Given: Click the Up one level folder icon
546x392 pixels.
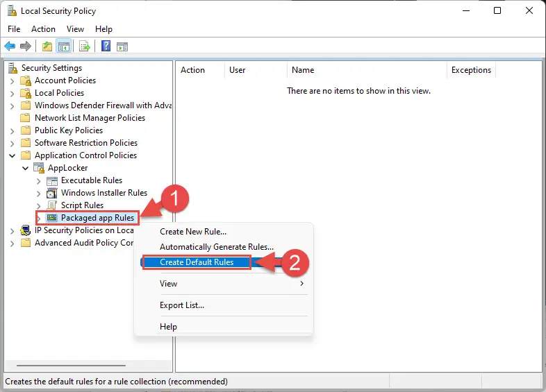Looking at the screenshot, I should 47,46.
